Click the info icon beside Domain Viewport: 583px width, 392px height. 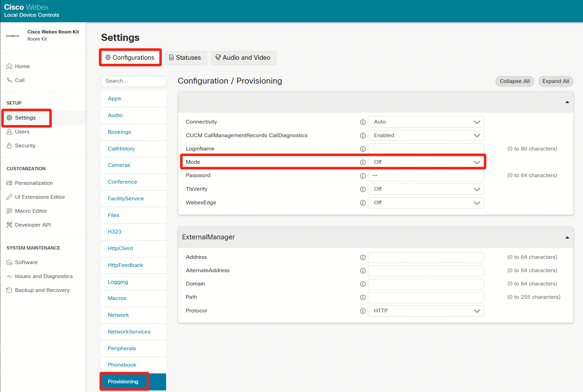point(363,284)
